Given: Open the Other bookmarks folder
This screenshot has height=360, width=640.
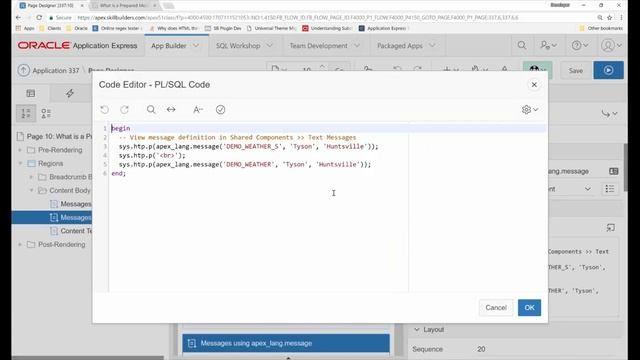Looking at the screenshot, I should pos(601,28).
